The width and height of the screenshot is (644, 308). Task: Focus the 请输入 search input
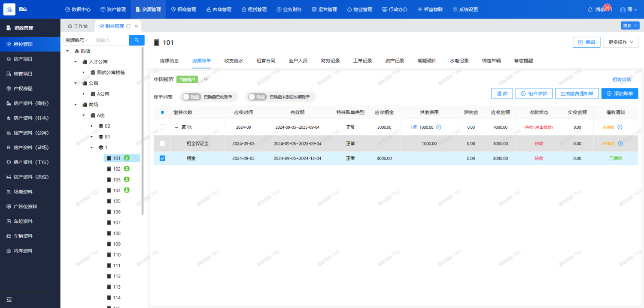click(111, 40)
